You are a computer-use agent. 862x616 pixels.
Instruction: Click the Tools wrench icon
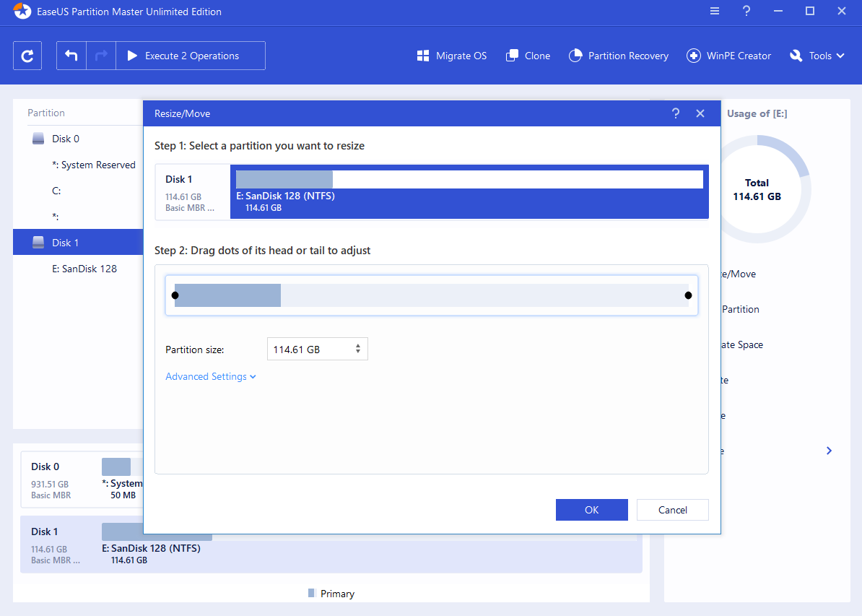[796, 56]
